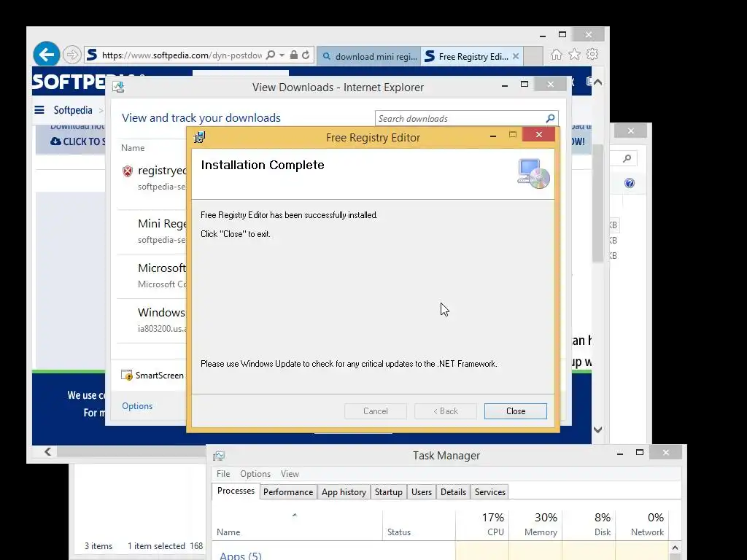This screenshot has width=747, height=560.
Task: Sort processes by Disk column
Action: (589, 525)
